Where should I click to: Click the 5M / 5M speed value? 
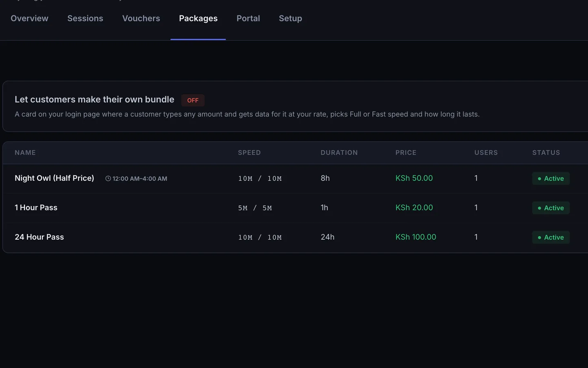tap(255, 208)
